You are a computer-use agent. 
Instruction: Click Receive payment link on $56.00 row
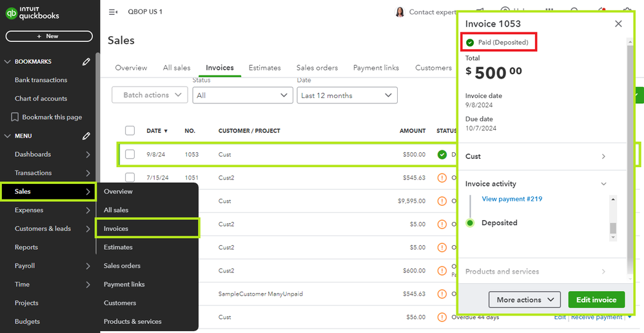pyautogui.click(x=596, y=317)
